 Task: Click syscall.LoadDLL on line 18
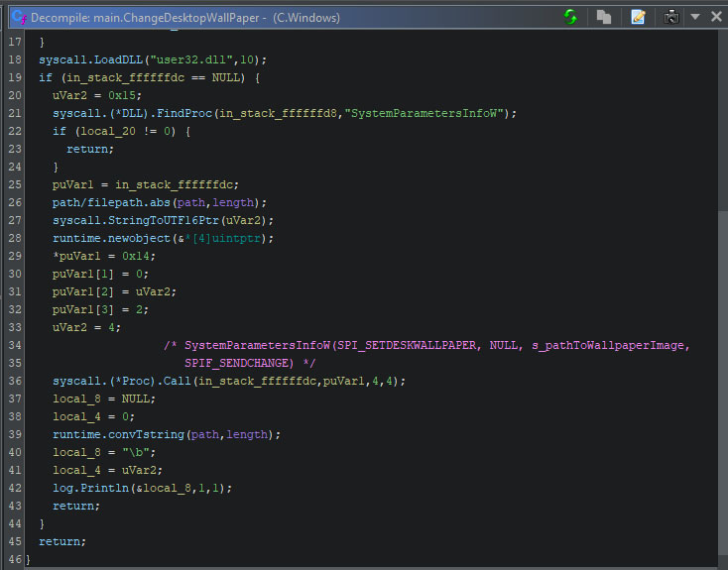click(x=90, y=59)
